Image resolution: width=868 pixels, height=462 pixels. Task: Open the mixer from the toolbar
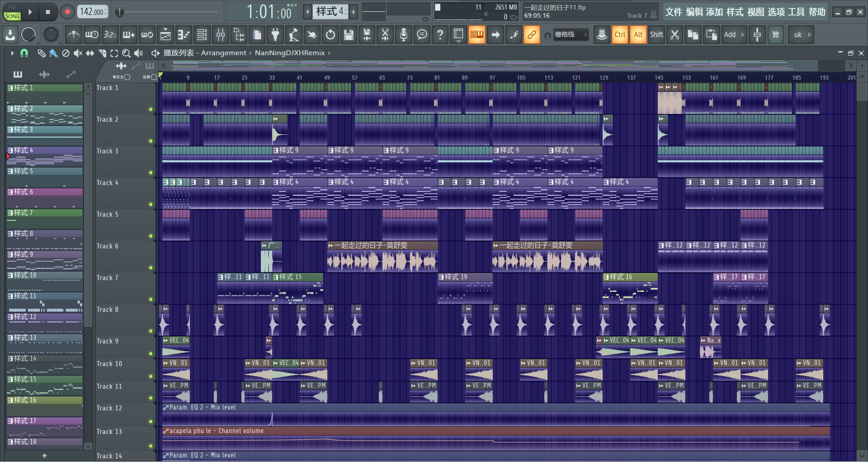[221, 35]
